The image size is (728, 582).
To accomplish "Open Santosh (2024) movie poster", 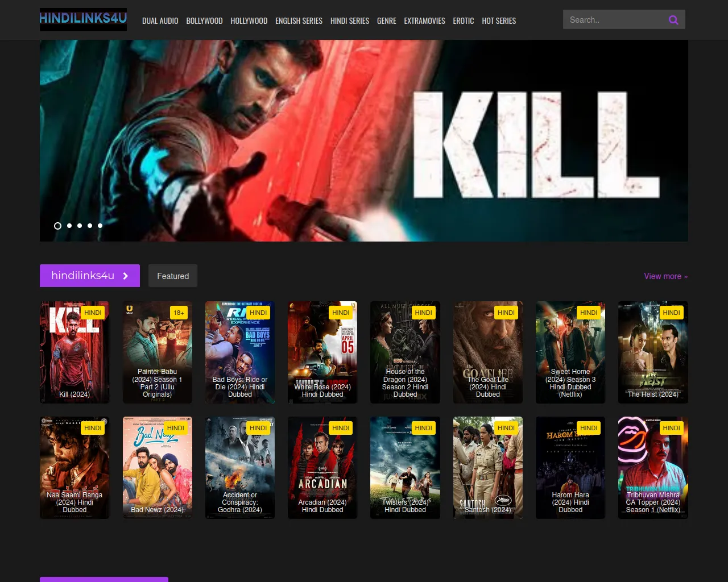I will coord(488,468).
